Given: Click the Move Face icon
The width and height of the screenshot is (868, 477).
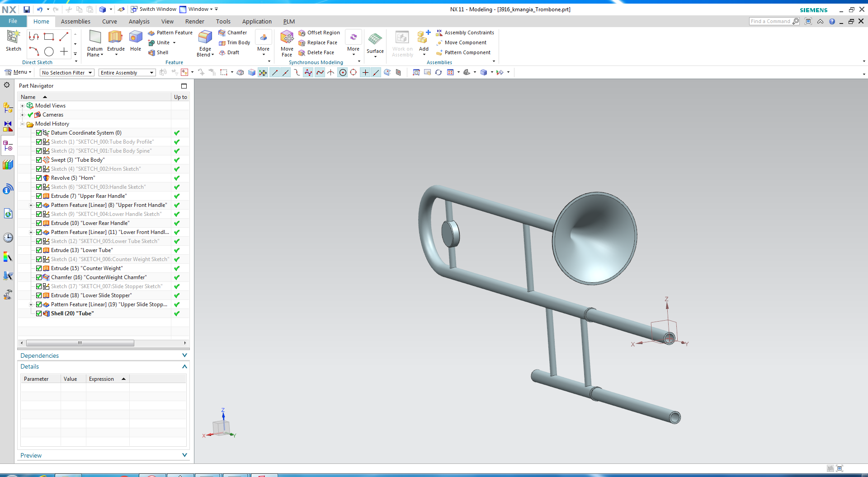Looking at the screenshot, I should tap(287, 38).
